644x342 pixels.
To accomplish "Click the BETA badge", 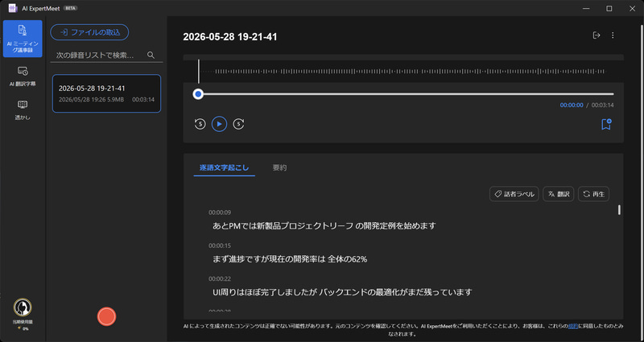I will point(70,8).
